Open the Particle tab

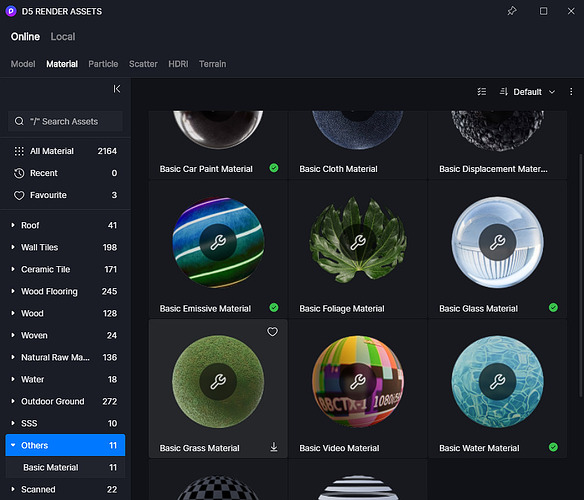103,64
